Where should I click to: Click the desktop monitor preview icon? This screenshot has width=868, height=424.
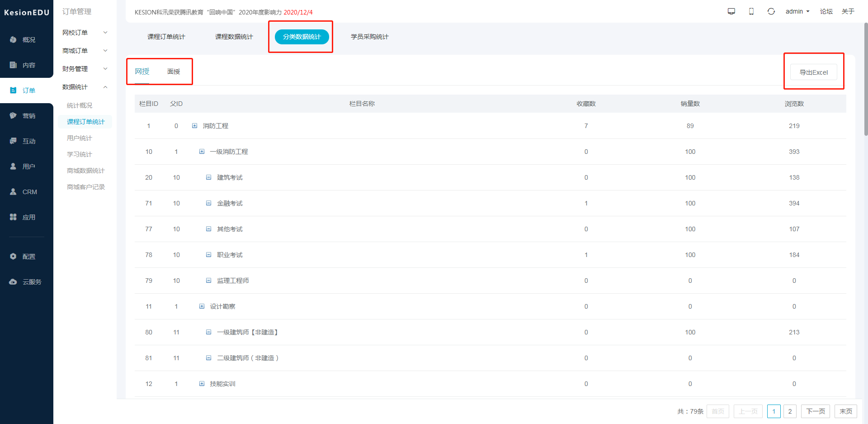click(x=731, y=11)
